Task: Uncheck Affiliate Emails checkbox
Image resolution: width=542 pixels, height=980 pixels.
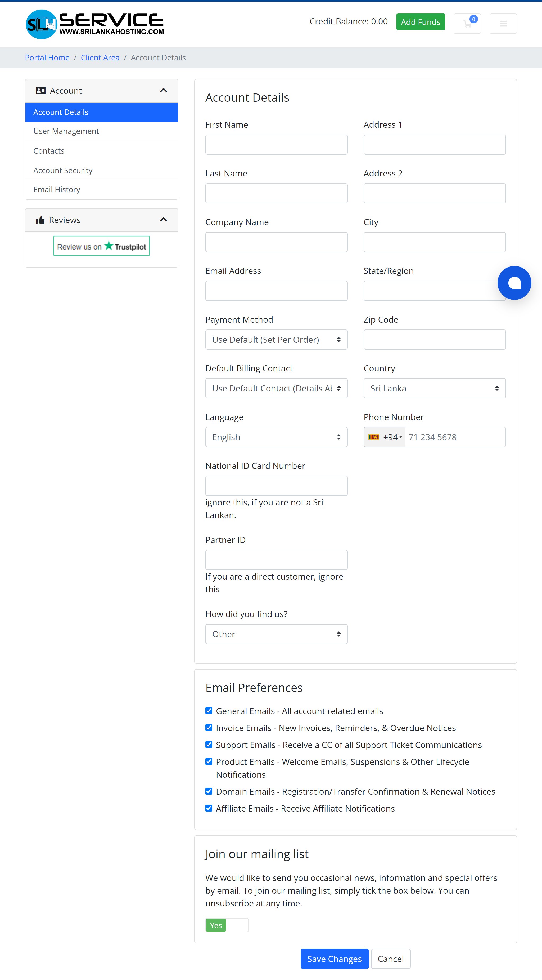Action: coord(209,808)
